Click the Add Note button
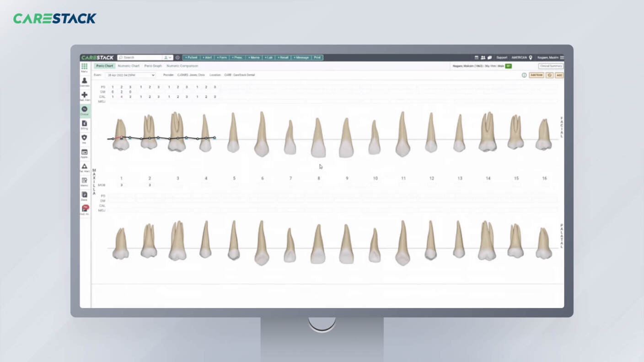This screenshot has height=362, width=644. [537, 75]
